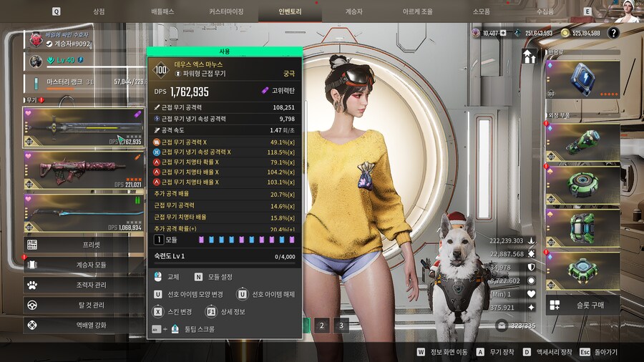Open the 커스터마이징 tab

pos(226,11)
